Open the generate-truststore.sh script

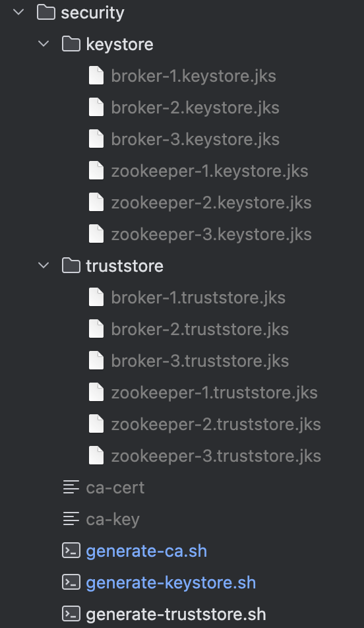tap(176, 614)
